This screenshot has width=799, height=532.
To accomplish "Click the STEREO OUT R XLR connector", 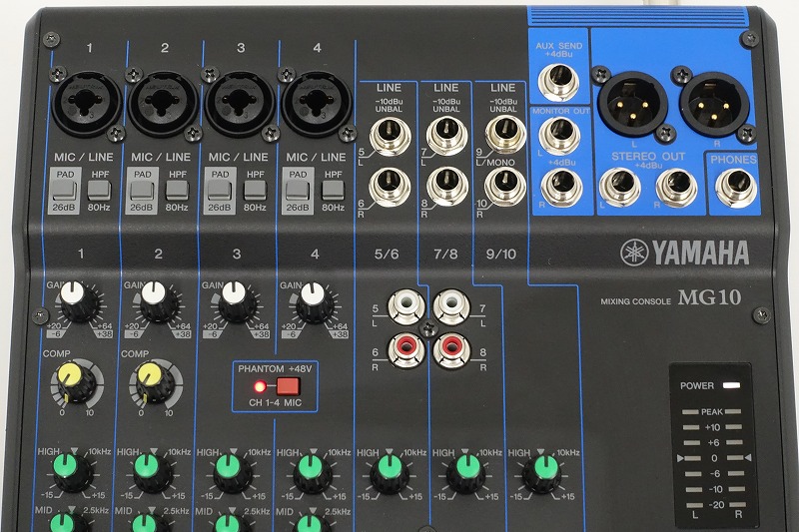I will point(714,104).
